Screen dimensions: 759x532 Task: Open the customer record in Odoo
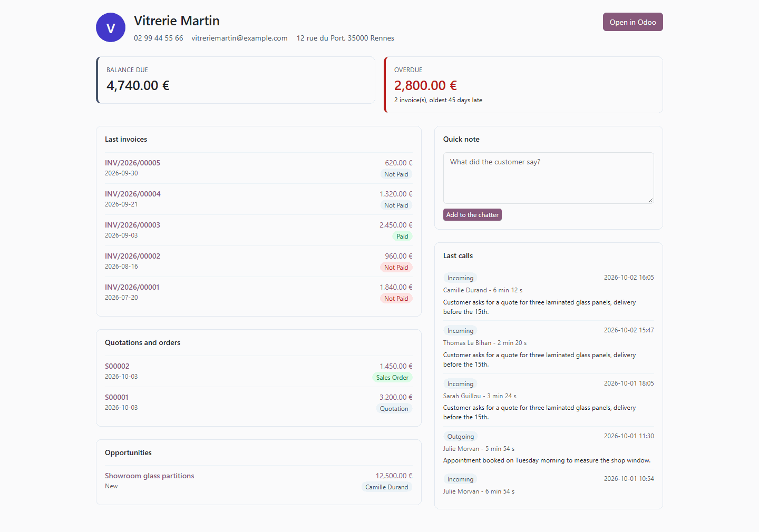632,22
